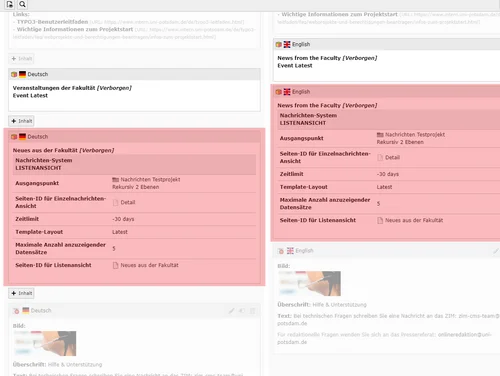500x376 pixels.
Task: Click Event Latest in the English element
Action: (x=295, y=66)
